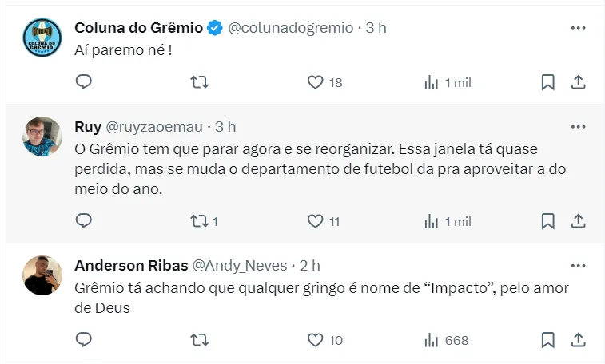The height and width of the screenshot is (364, 605).
Task: Open more options menu on Ruy's tweet
Action: 579,127
